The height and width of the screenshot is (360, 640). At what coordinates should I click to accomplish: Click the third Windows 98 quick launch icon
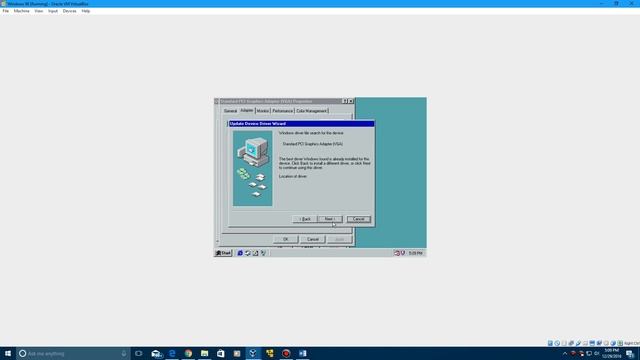click(256, 253)
